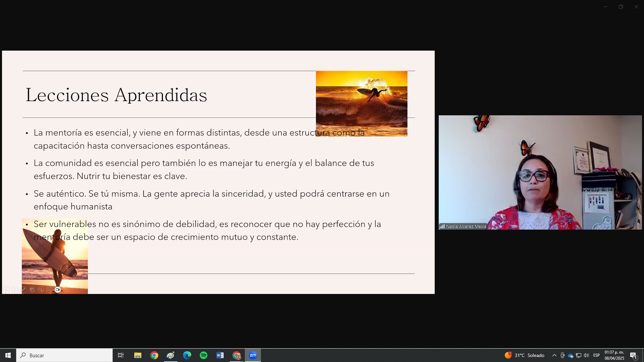The image size is (644, 362).
Task: Open the Windows Start menu
Action: (x=8, y=355)
